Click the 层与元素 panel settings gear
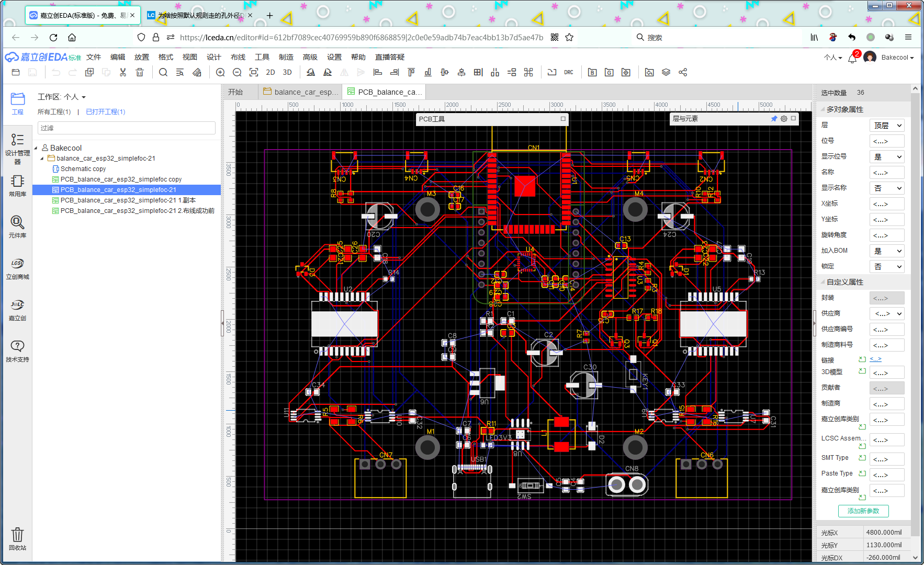Screen dimensions: 924x565 click(x=784, y=119)
